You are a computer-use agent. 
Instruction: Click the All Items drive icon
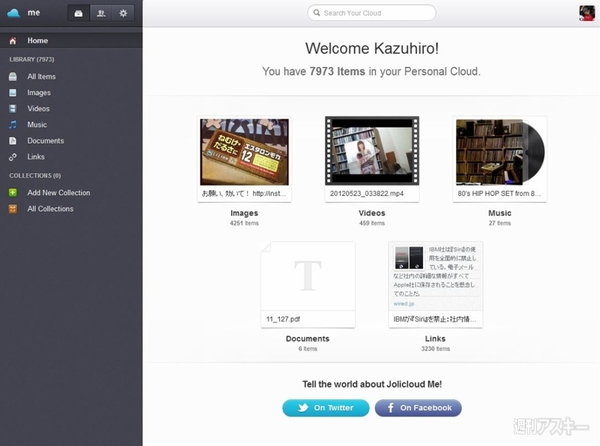pos(13,77)
